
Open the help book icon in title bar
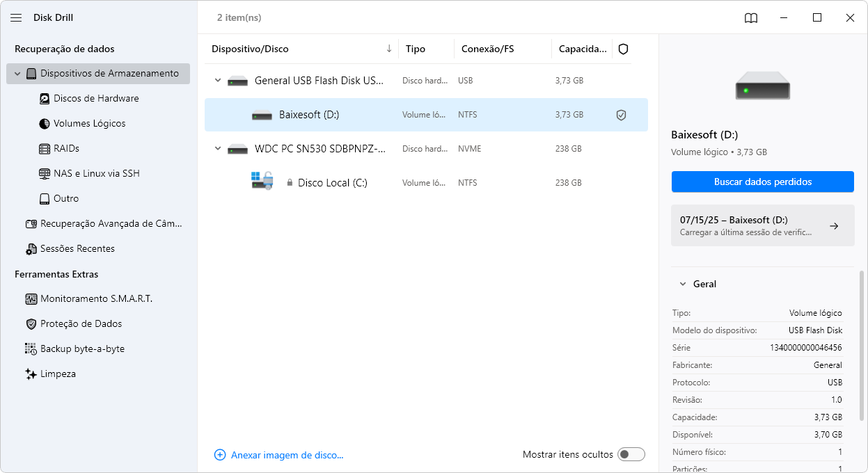point(751,18)
